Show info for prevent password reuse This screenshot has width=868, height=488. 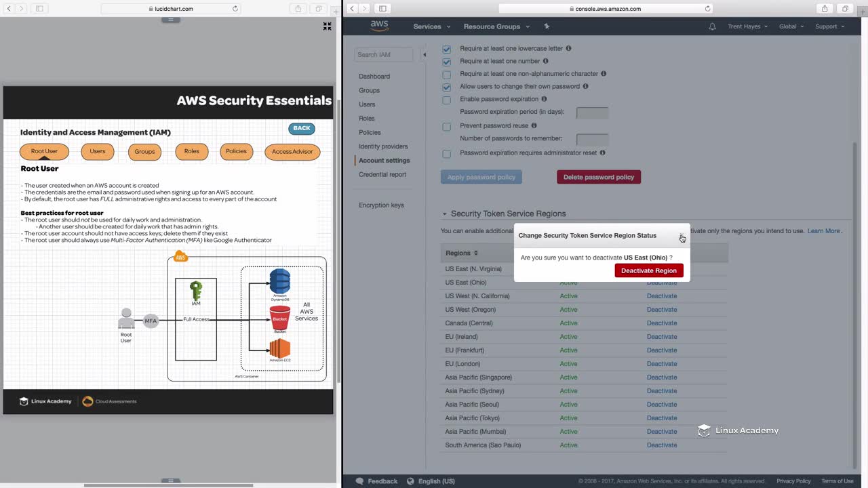534,125
